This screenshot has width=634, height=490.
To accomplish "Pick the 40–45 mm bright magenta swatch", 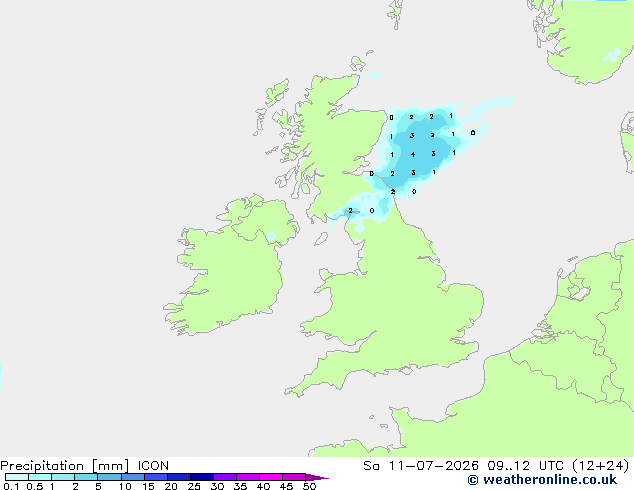I will pyautogui.click(x=271, y=477).
